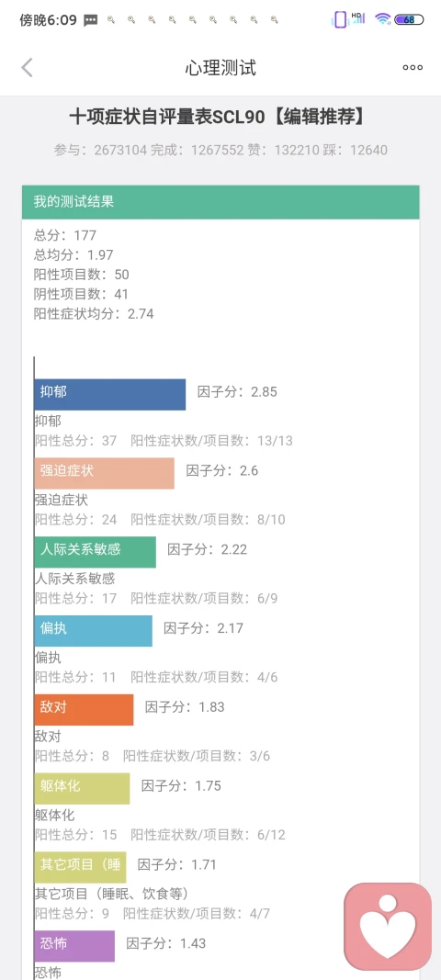This screenshot has height=980, width=441.
Task: Tap the back arrow icon
Action: tap(27, 67)
